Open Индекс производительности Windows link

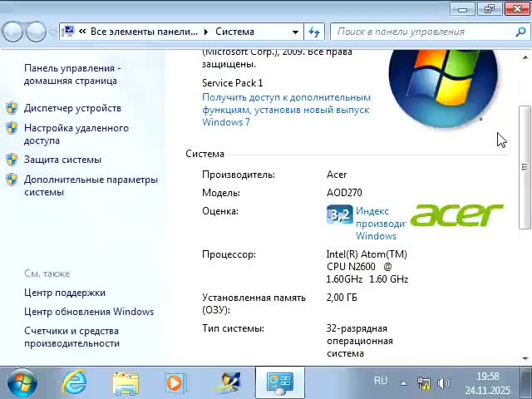pyautogui.click(x=381, y=224)
